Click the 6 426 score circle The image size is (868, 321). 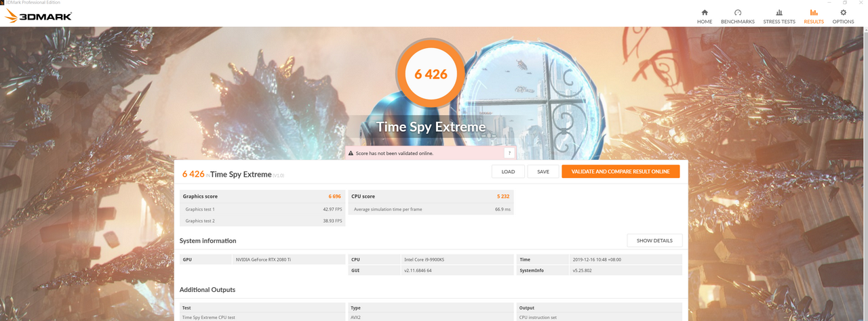coord(431,74)
